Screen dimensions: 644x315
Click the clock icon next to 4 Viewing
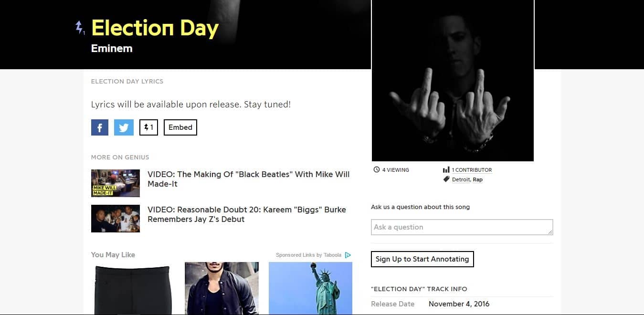(x=376, y=170)
